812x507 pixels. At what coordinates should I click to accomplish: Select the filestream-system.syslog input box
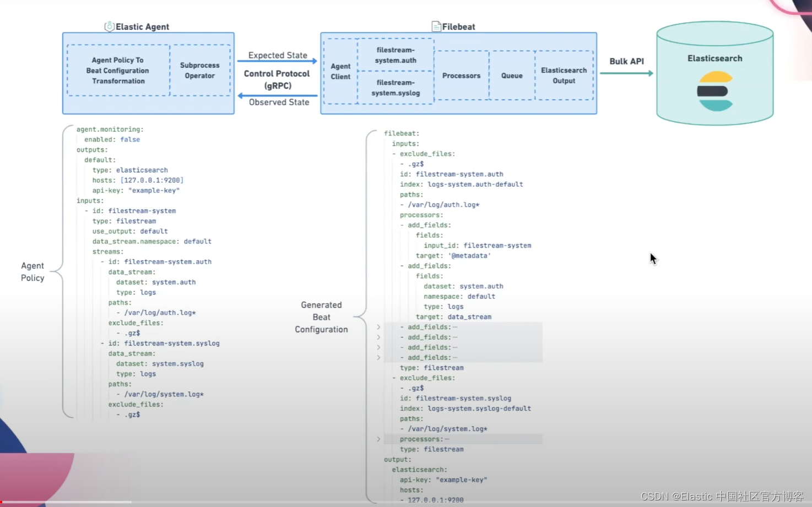pyautogui.click(x=396, y=88)
